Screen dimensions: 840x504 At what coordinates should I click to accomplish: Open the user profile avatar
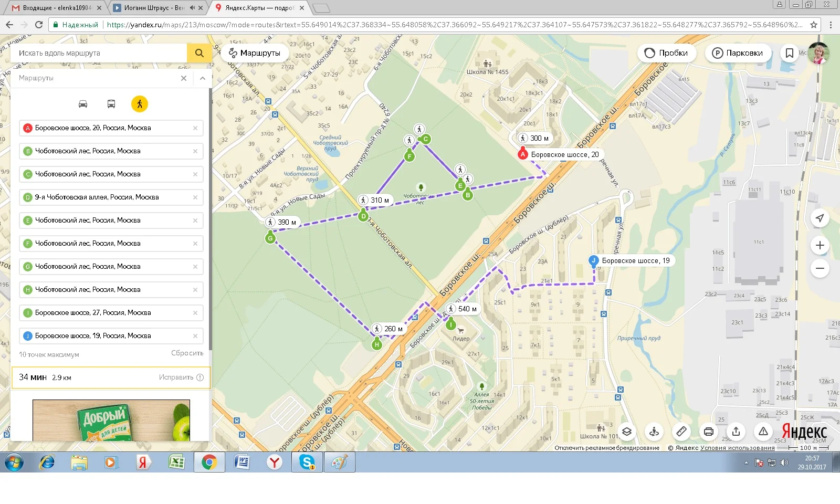(x=818, y=53)
